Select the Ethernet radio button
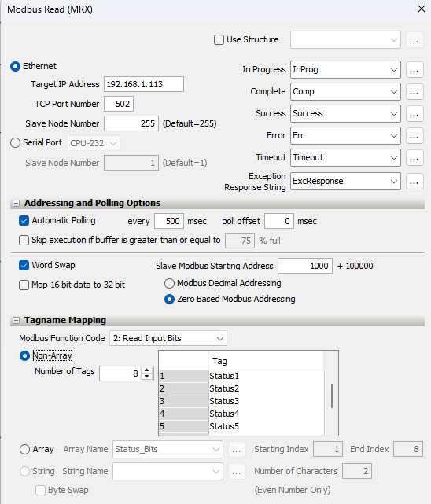431x504 pixels. tap(15, 67)
